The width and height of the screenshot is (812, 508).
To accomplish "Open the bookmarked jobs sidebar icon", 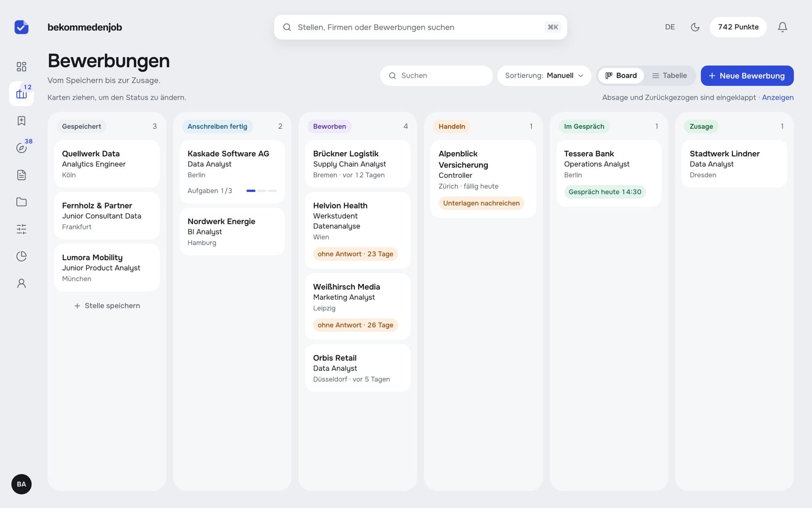I will tap(21, 121).
